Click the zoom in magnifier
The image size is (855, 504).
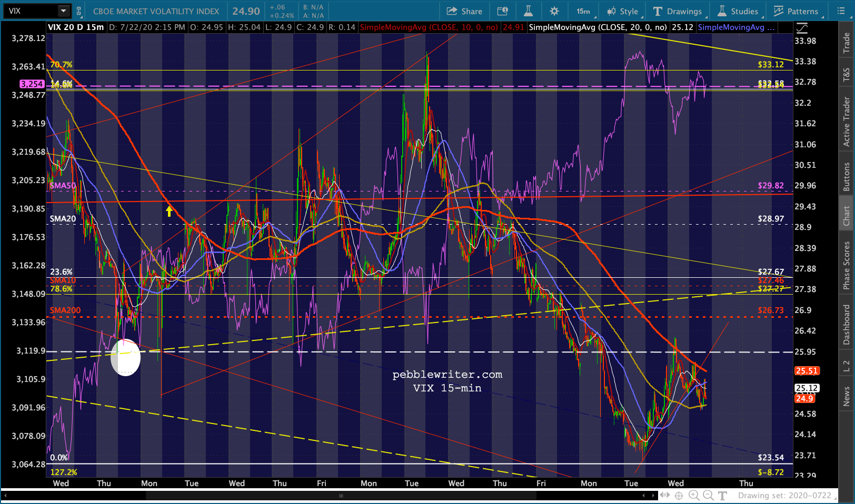694,495
